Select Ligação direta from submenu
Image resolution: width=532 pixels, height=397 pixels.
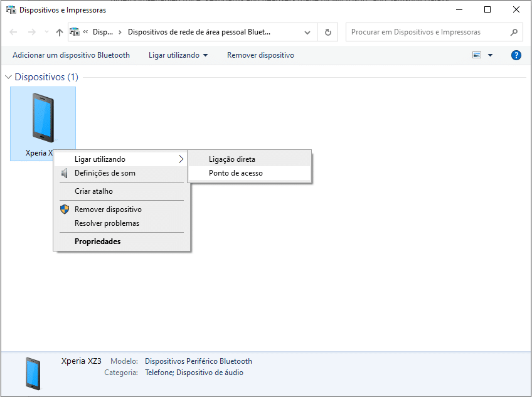pos(231,159)
